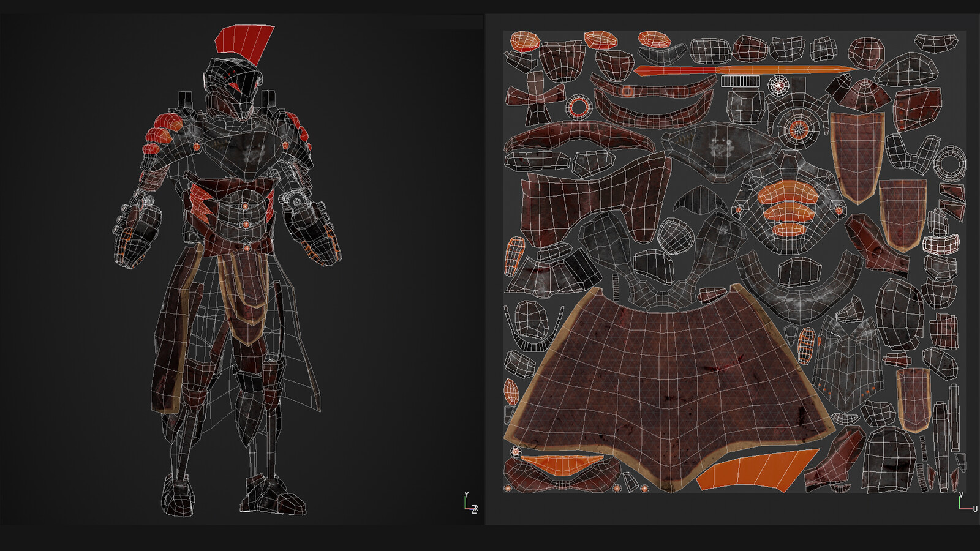Screen dimensions: 980x551
Task: Select the long orange sword blade UV island
Action: click(x=746, y=70)
